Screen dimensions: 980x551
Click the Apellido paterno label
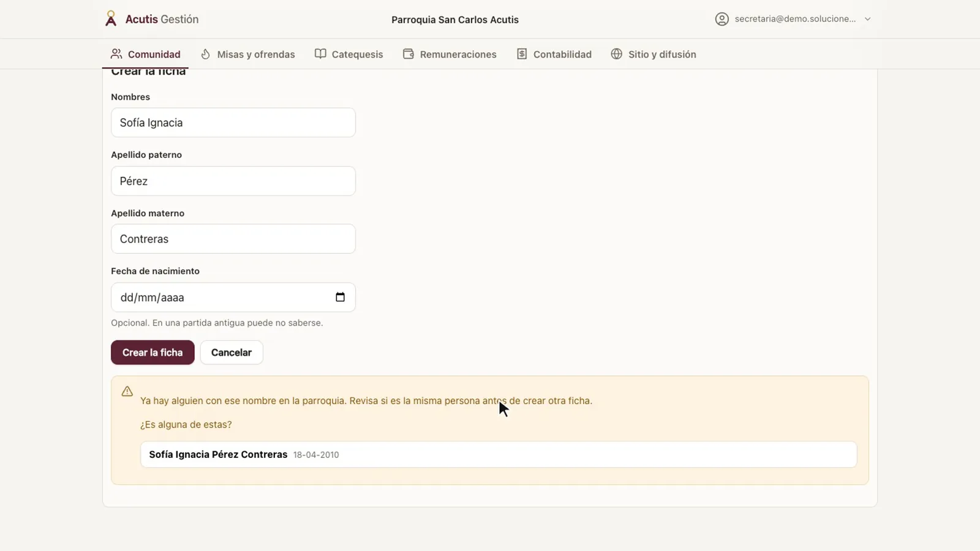[x=146, y=155]
